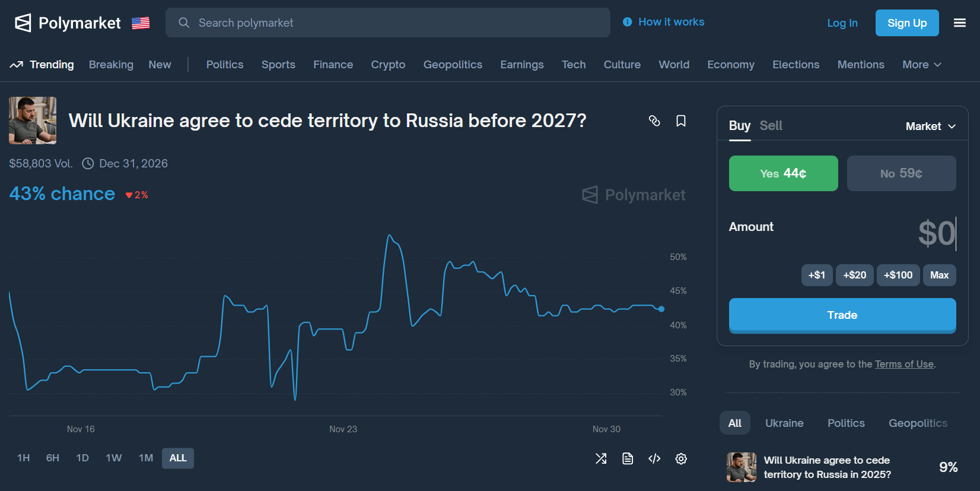Filter related markets by Ukraine tab
The width and height of the screenshot is (980, 491).
pos(784,423)
